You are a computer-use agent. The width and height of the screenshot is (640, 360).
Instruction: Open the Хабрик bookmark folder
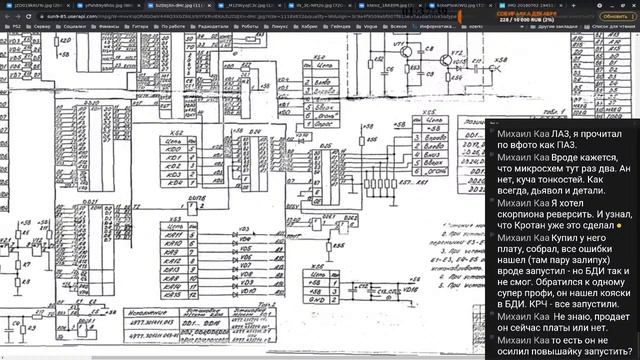[305, 27]
